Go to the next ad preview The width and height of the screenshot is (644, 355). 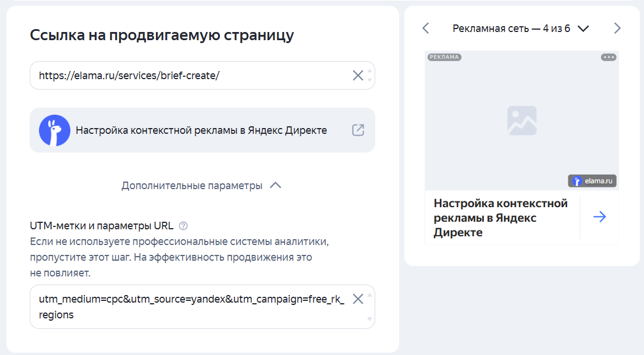point(617,29)
